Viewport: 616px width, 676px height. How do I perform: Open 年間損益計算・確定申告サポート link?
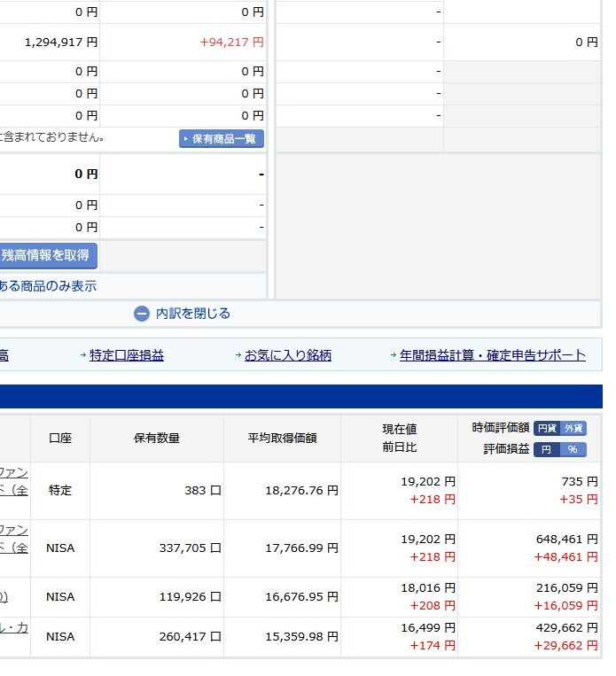tap(493, 355)
